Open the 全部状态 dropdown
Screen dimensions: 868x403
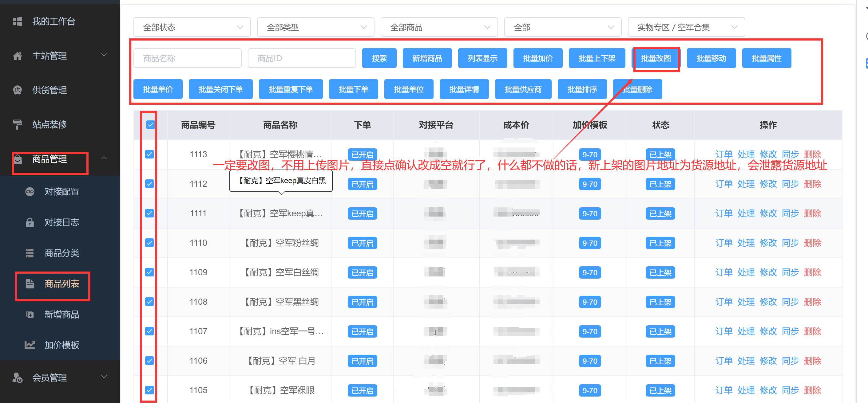(192, 27)
